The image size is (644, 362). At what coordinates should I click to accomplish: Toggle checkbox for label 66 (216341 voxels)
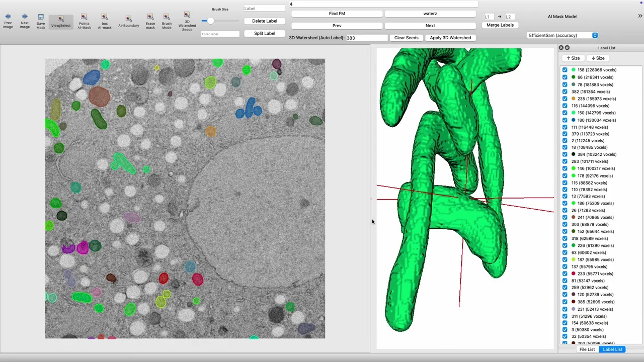[x=565, y=77]
